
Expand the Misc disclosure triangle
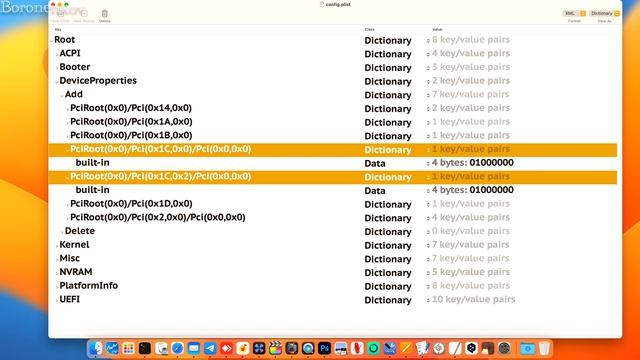click(57, 259)
